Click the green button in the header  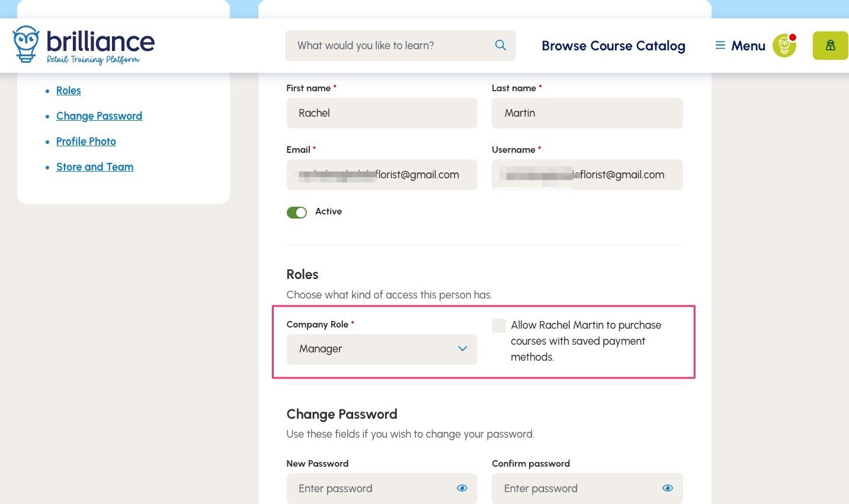click(x=830, y=46)
